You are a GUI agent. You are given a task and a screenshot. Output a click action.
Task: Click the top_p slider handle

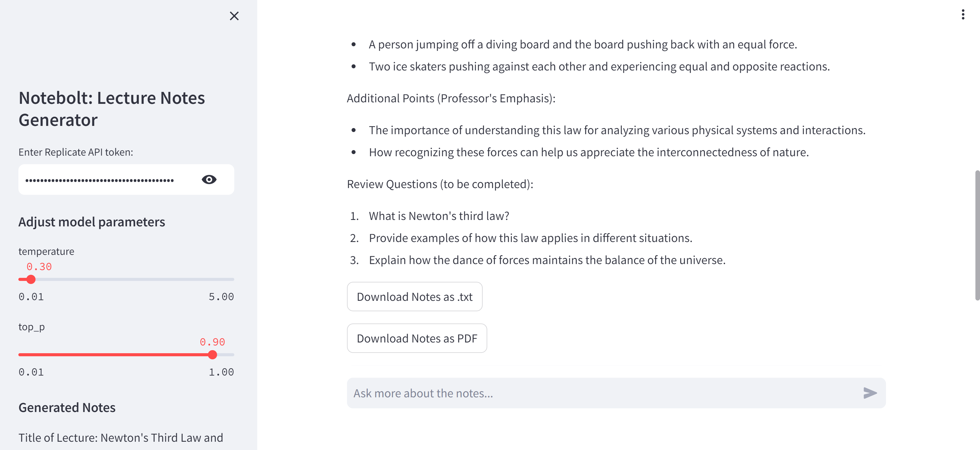[213, 355]
